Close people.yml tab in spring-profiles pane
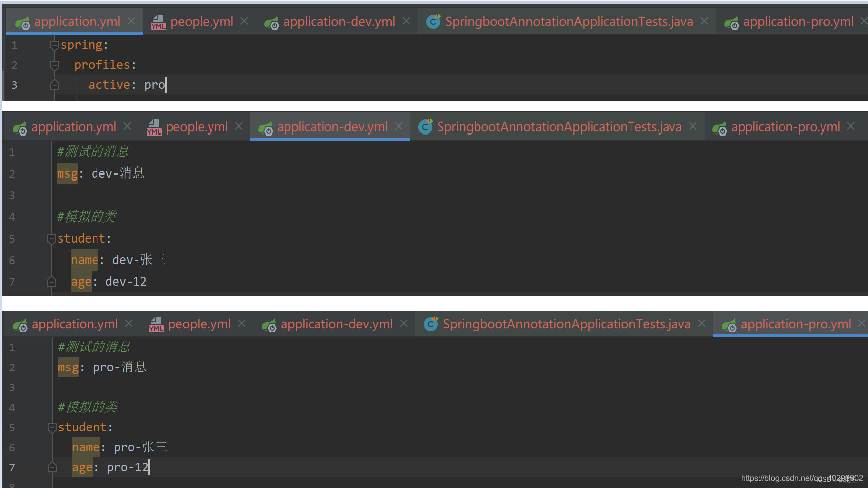The height and width of the screenshot is (488, 868). point(244,21)
